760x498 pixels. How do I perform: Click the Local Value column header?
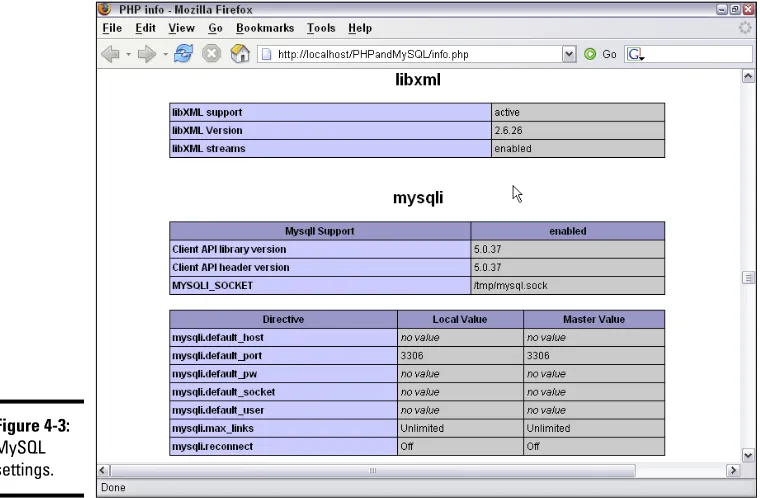[x=460, y=320]
